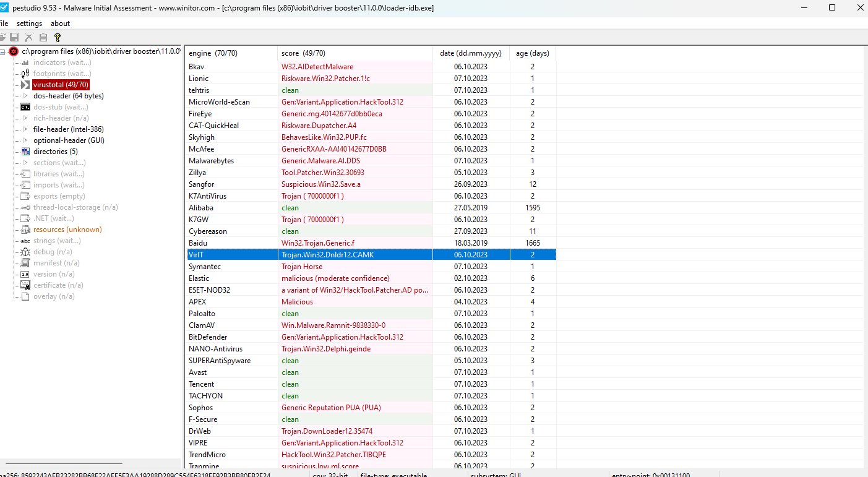Select the Bkav engine row
The height and width of the screenshot is (477, 868).
(x=371, y=67)
